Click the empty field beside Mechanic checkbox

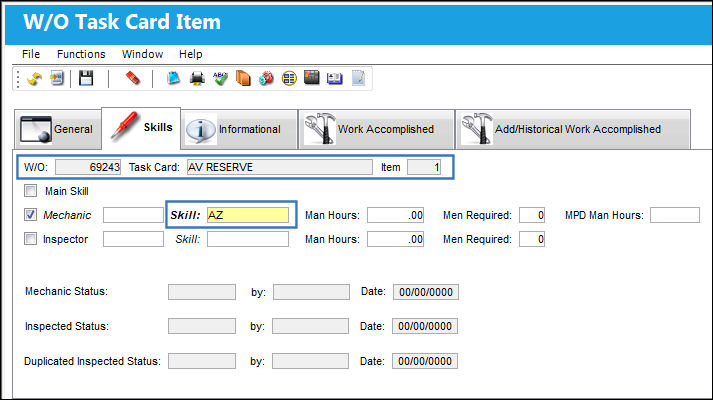[x=133, y=215]
